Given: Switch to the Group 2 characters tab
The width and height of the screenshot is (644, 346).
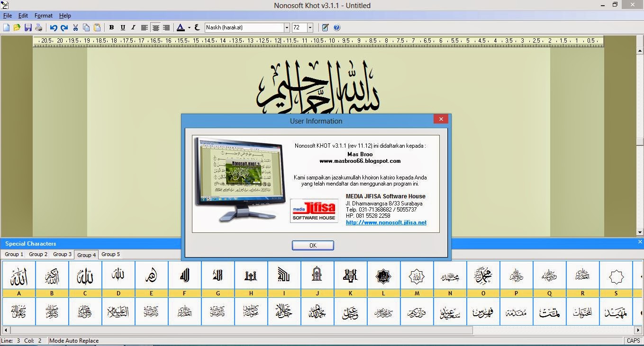Looking at the screenshot, I should (x=37, y=254).
